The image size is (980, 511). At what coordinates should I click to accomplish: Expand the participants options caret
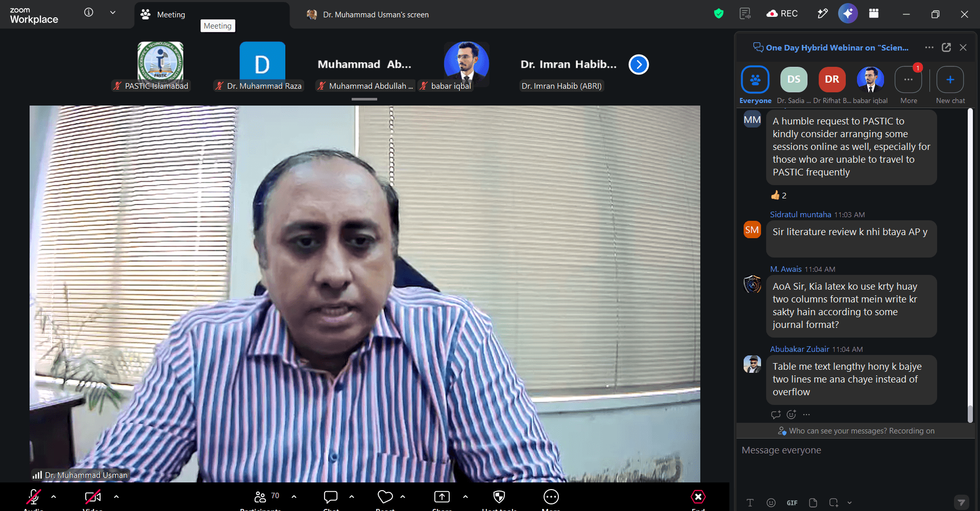tap(294, 496)
